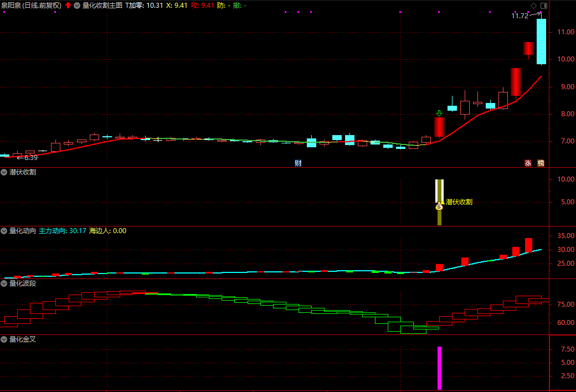The image size is (576, 392).
Task: Click the 75.00 axis label in 量化波段
Action: coord(565,304)
